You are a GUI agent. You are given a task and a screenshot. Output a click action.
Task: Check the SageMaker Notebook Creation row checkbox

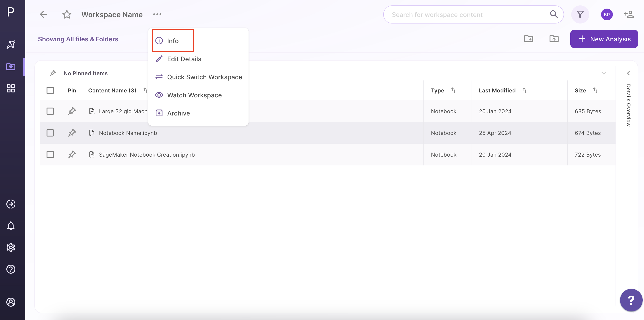[x=50, y=155]
